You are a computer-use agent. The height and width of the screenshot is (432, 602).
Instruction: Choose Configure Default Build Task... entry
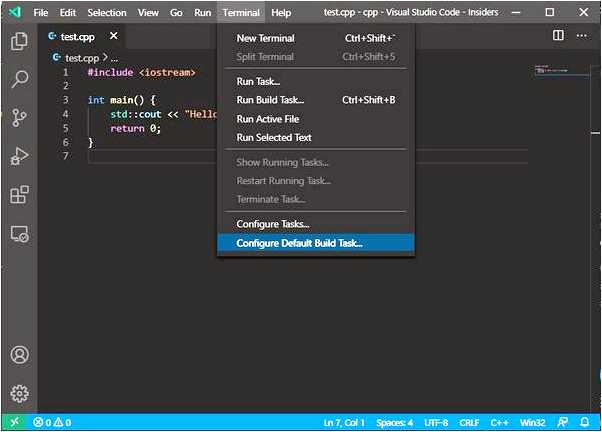tap(316, 243)
